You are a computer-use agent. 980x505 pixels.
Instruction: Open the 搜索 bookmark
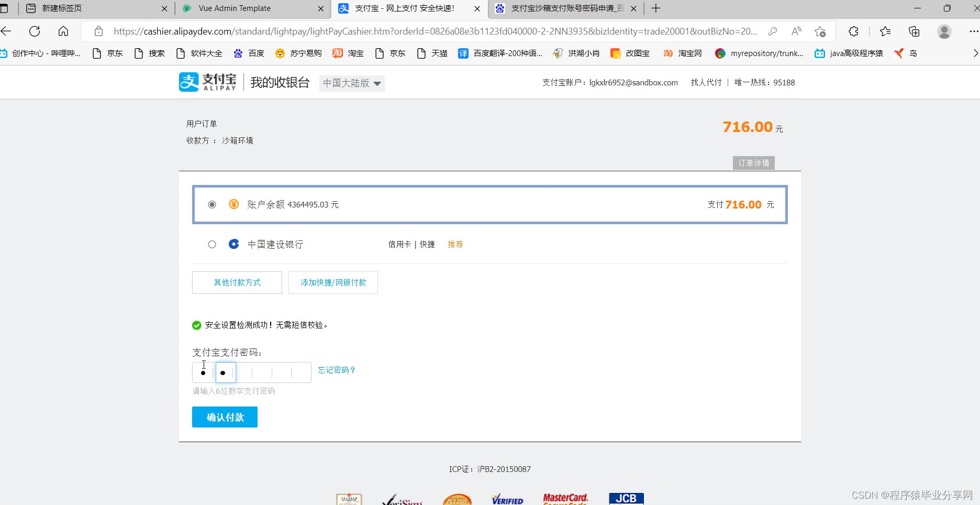[149, 53]
